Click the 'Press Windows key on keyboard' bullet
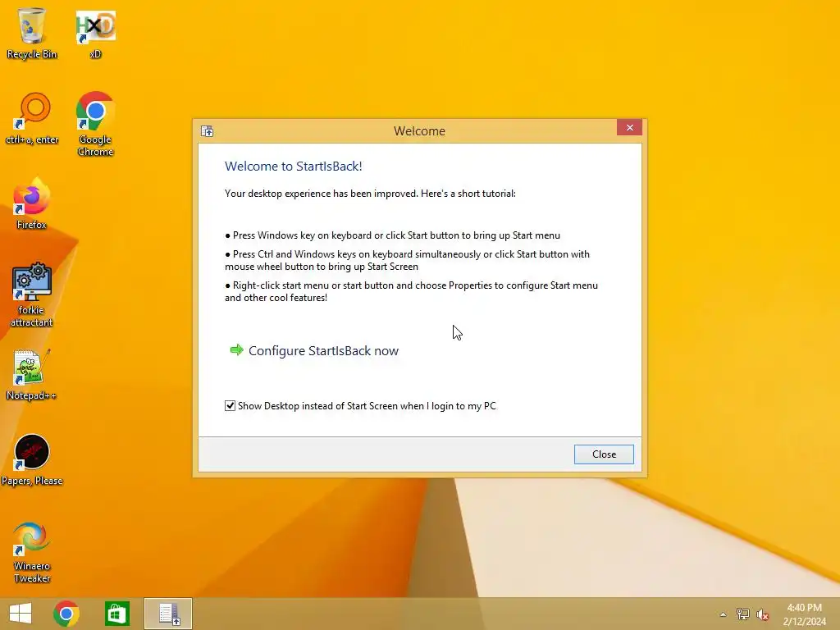Image resolution: width=840 pixels, height=630 pixels. (x=392, y=235)
